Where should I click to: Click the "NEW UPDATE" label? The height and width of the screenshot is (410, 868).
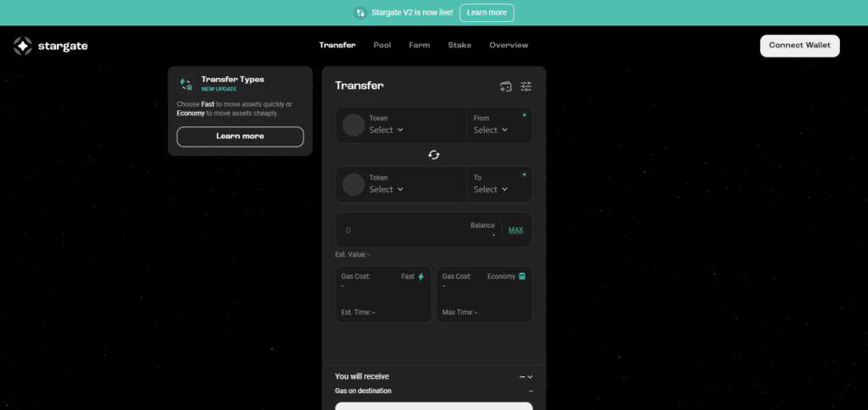219,89
